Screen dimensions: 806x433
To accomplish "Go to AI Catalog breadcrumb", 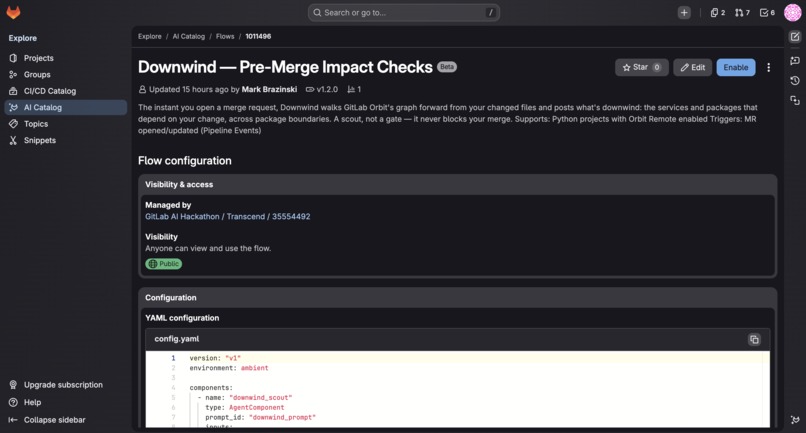I will [189, 37].
